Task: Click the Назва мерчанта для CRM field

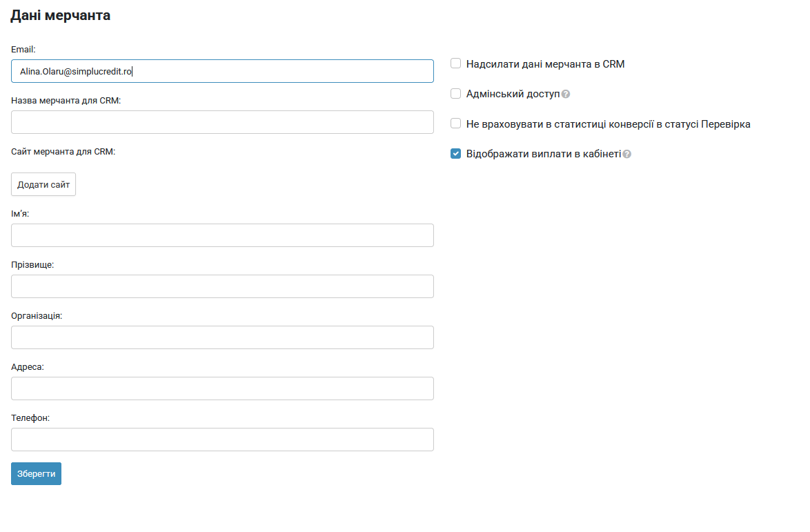Action: pos(222,122)
